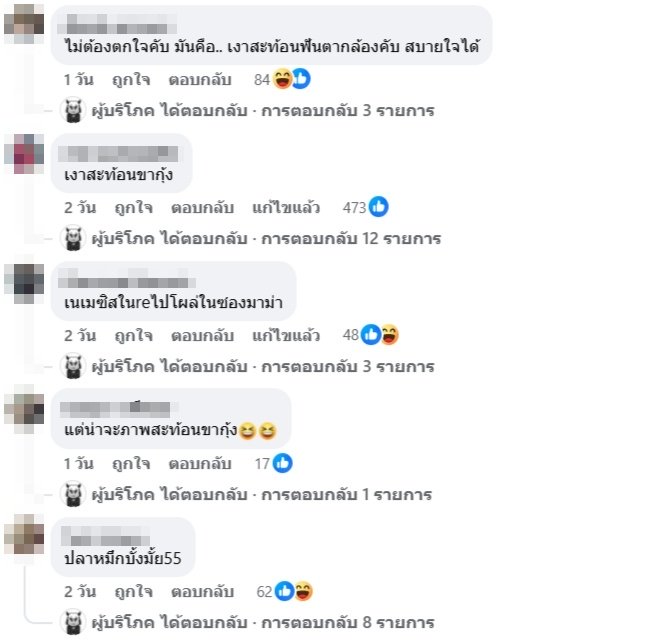663x641 pixels.
Task: Click the page avatar beside the 8-reply line
Action: click(x=73, y=622)
